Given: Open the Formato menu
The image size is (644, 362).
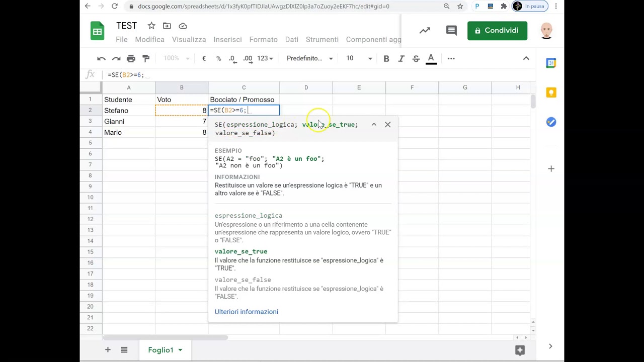Looking at the screenshot, I should (263, 39).
